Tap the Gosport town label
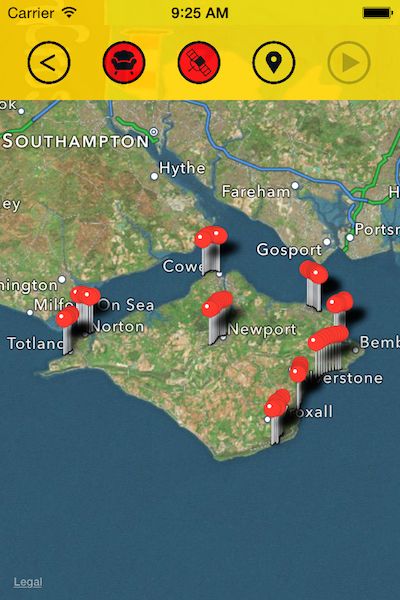The width and height of the screenshot is (400, 600). point(289,250)
